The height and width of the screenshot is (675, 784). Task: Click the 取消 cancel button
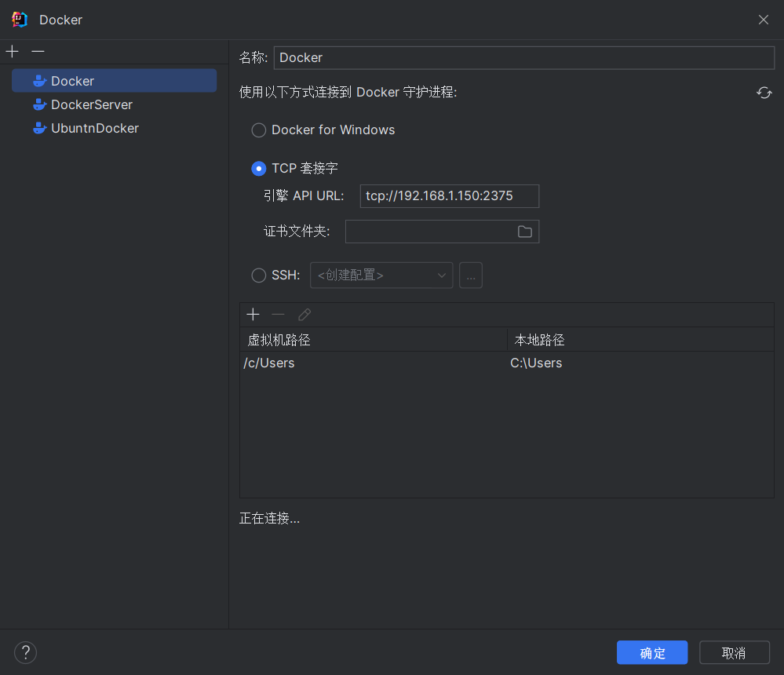click(x=734, y=653)
